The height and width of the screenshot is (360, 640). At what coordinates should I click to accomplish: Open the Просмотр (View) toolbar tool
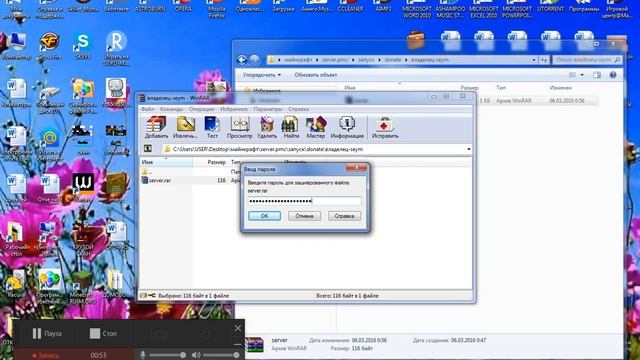coord(240,127)
